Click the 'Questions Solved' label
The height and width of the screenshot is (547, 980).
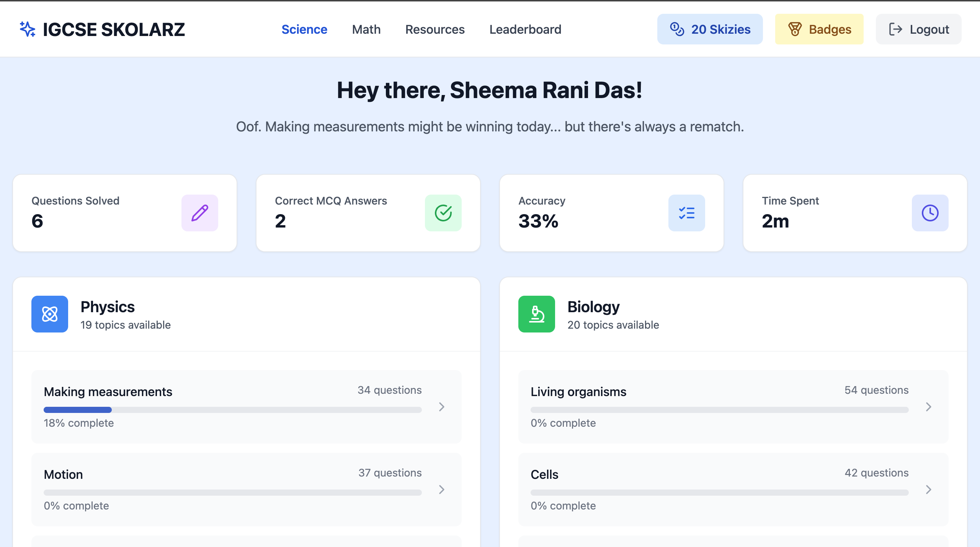[x=75, y=201]
